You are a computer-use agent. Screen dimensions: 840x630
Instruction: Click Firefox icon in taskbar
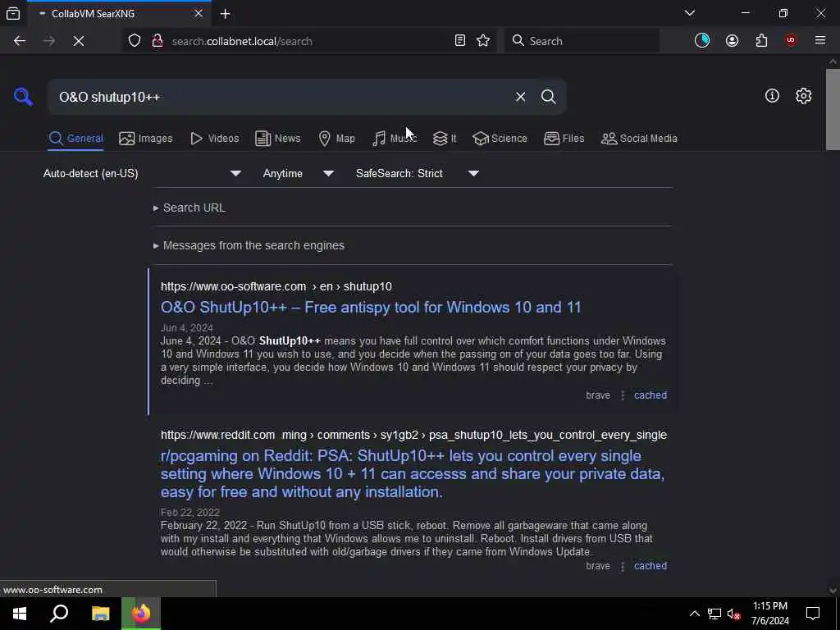tap(141, 614)
